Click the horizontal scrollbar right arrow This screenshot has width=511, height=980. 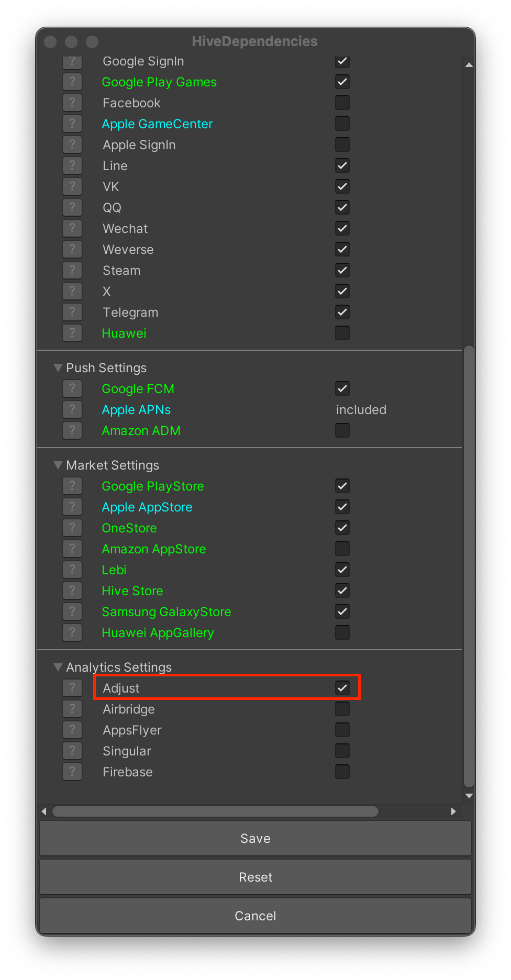(x=453, y=811)
